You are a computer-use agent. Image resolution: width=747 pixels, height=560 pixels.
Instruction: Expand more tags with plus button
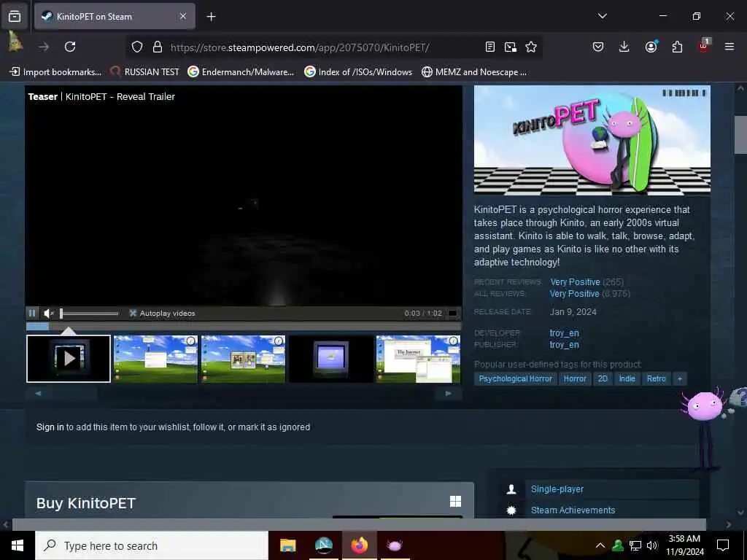(680, 378)
